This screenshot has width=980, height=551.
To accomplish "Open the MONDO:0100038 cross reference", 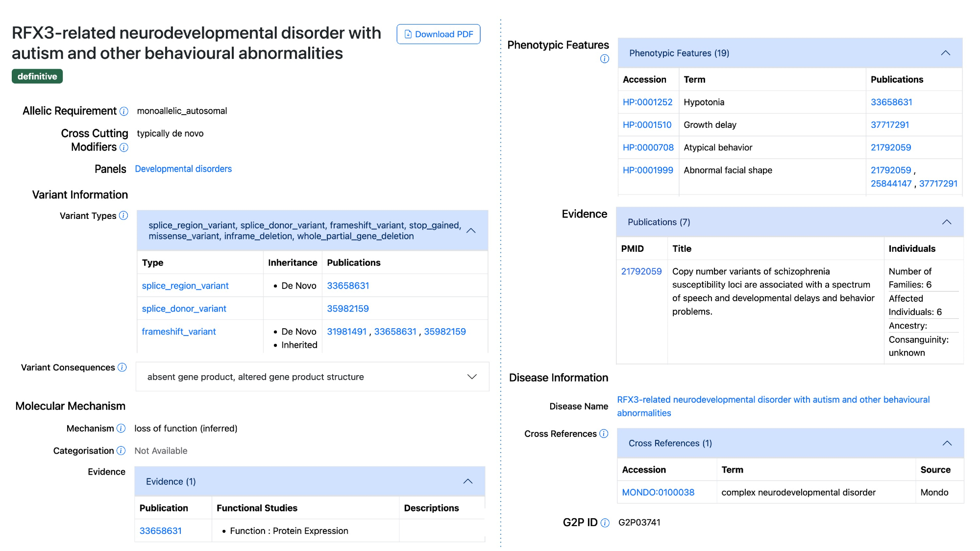I will (658, 492).
